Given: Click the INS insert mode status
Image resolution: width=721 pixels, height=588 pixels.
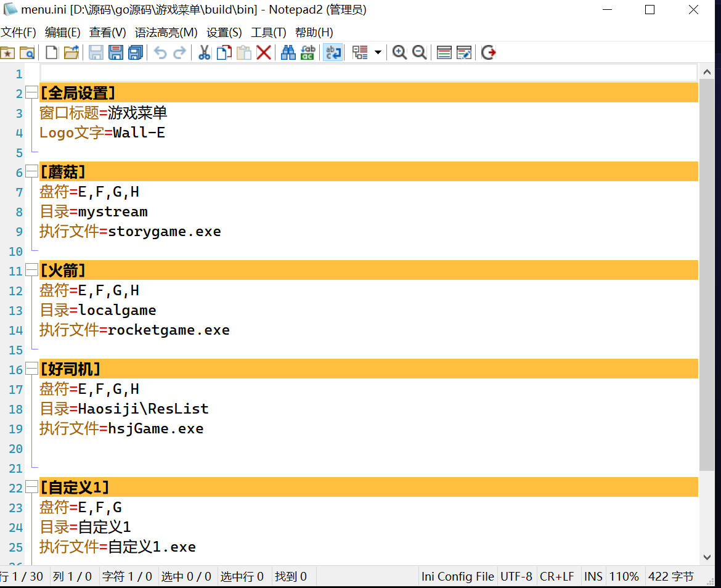Looking at the screenshot, I should 593,576.
